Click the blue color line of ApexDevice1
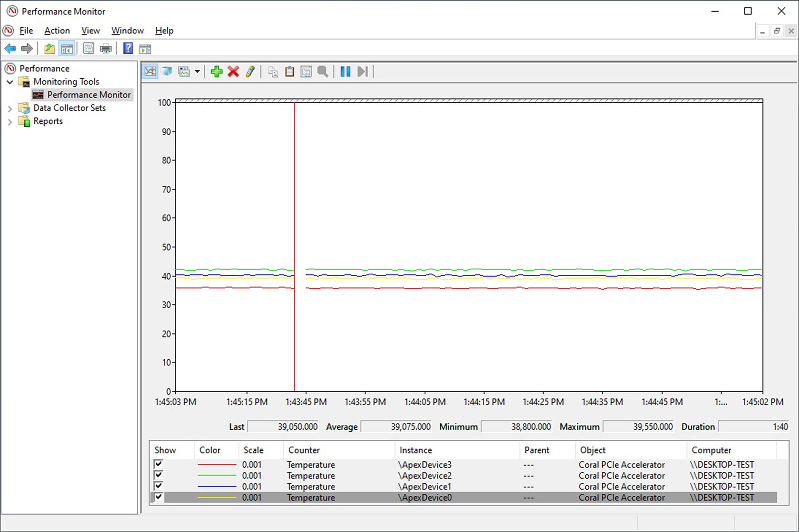 point(217,486)
